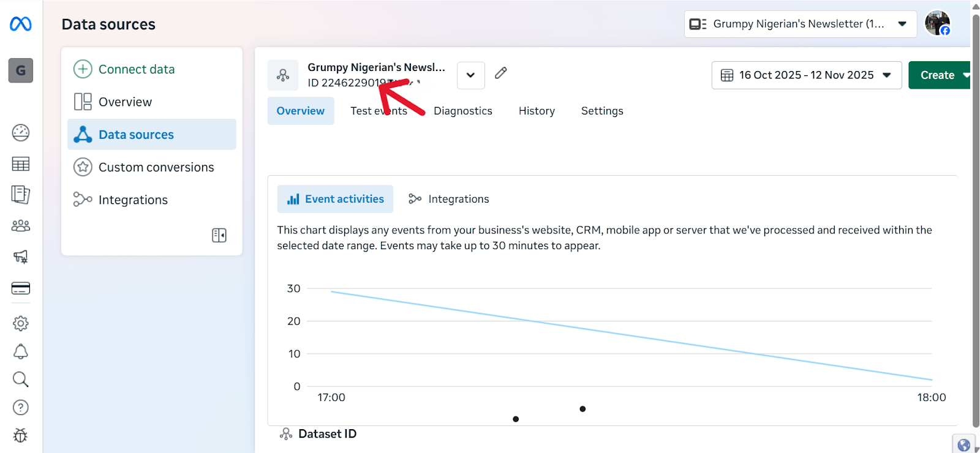Open the Help question mark icon
The height and width of the screenshot is (453, 980).
(21, 408)
